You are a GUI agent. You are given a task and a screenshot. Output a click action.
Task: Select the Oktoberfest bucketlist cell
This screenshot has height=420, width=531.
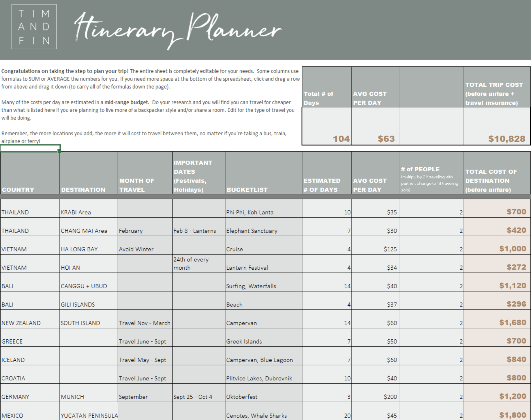click(x=263, y=393)
